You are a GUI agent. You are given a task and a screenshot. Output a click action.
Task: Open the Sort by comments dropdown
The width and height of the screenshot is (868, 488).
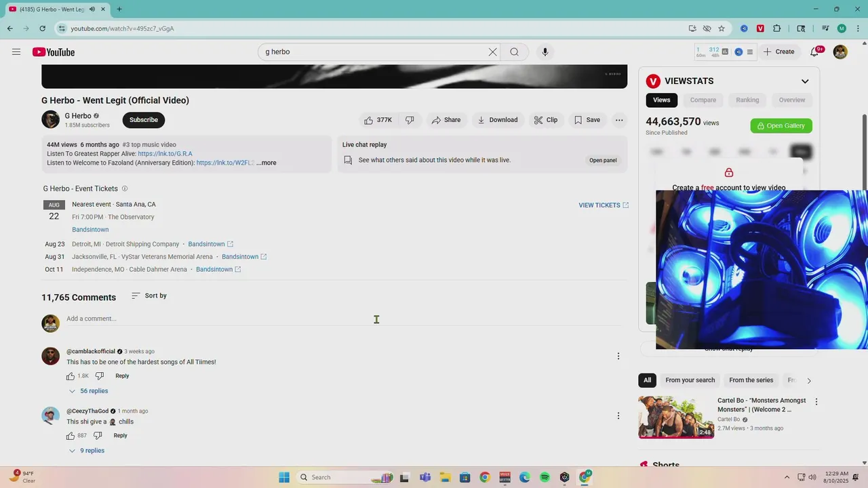click(149, 296)
